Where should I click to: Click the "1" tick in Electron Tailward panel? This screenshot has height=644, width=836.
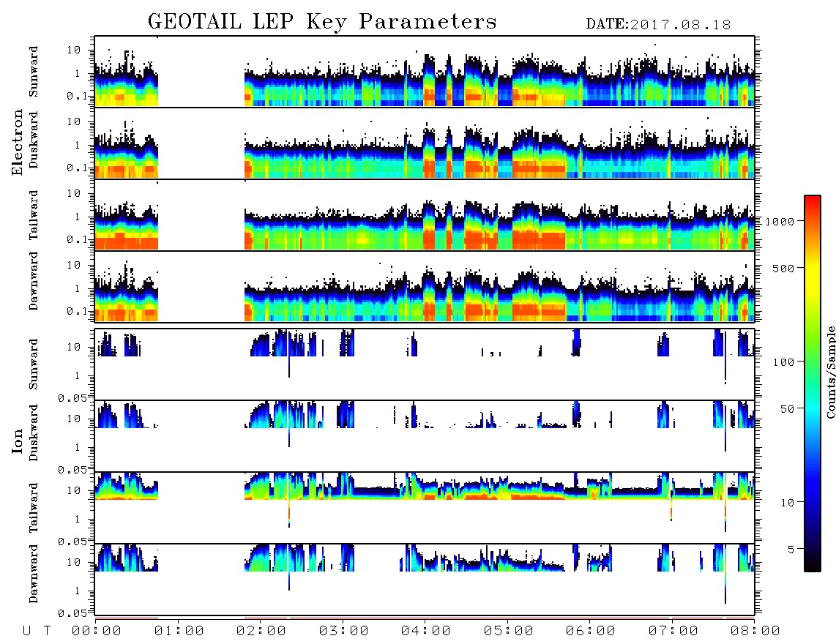[x=78, y=217]
